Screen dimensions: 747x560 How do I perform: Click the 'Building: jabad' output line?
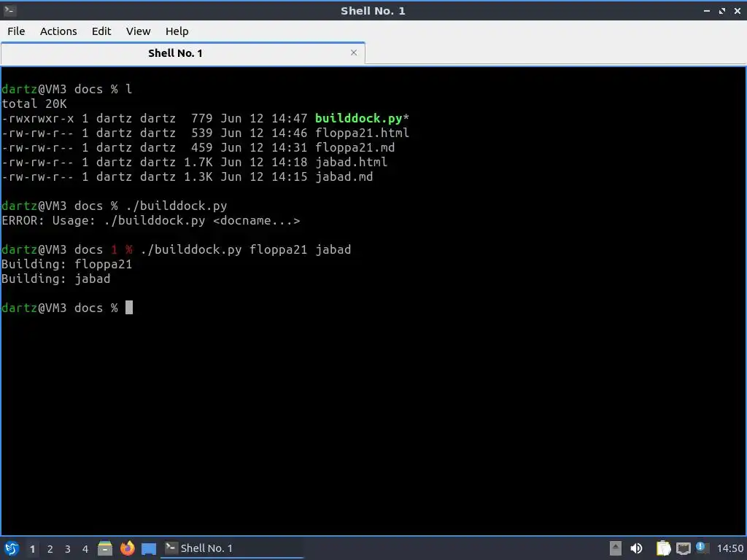coord(55,279)
